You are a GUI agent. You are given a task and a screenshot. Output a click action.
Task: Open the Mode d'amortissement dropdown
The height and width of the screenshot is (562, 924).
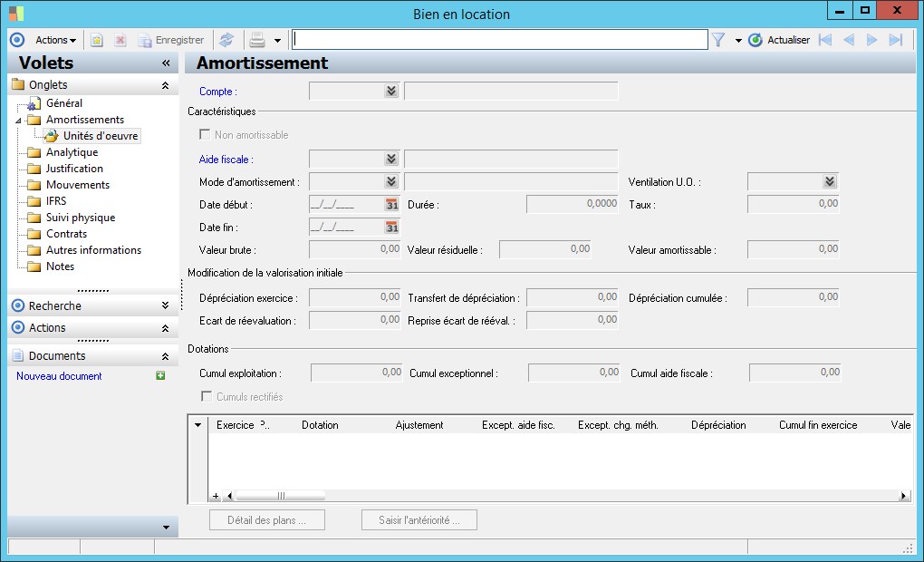point(390,182)
